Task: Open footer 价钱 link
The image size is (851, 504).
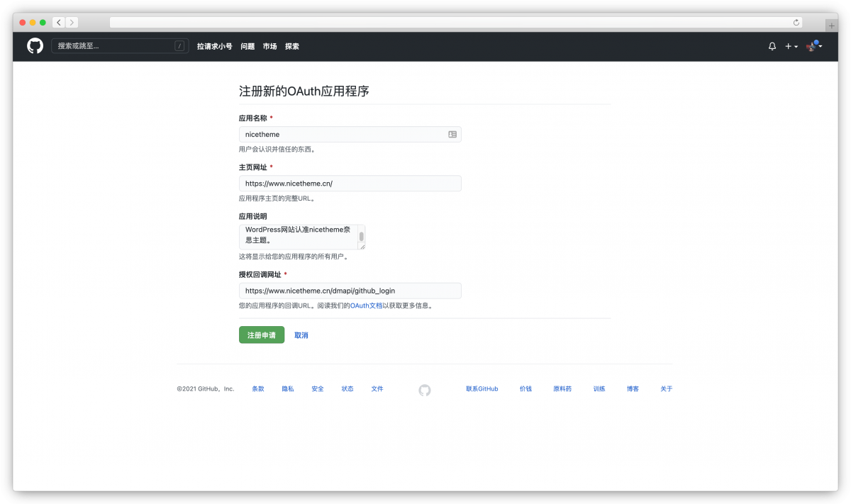Action: [x=525, y=389]
